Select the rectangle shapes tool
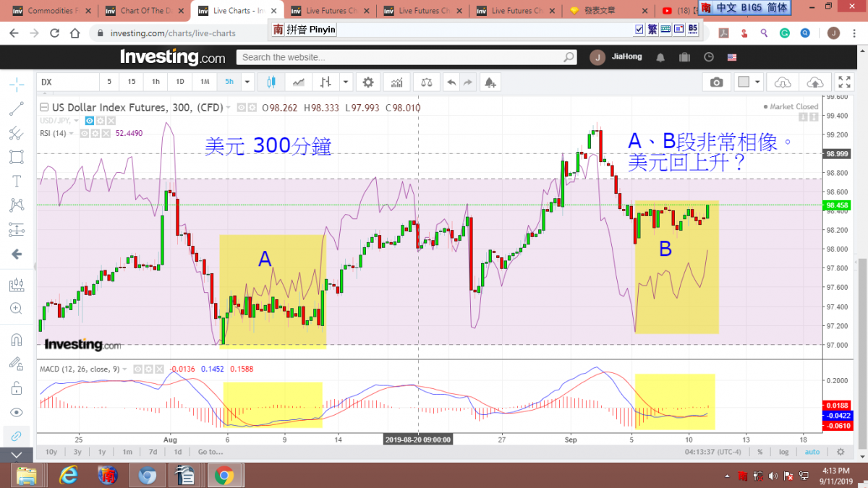Screen dimensions: 868x488 pyautogui.click(x=17, y=157)
